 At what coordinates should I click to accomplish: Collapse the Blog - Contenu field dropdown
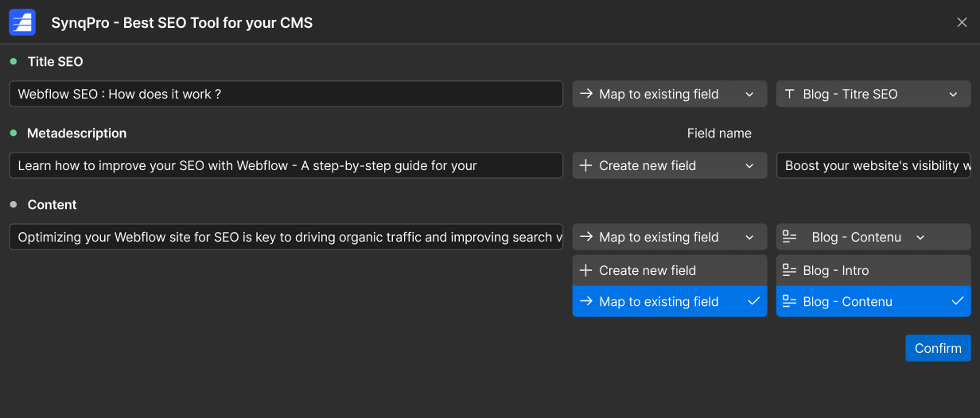873,237
